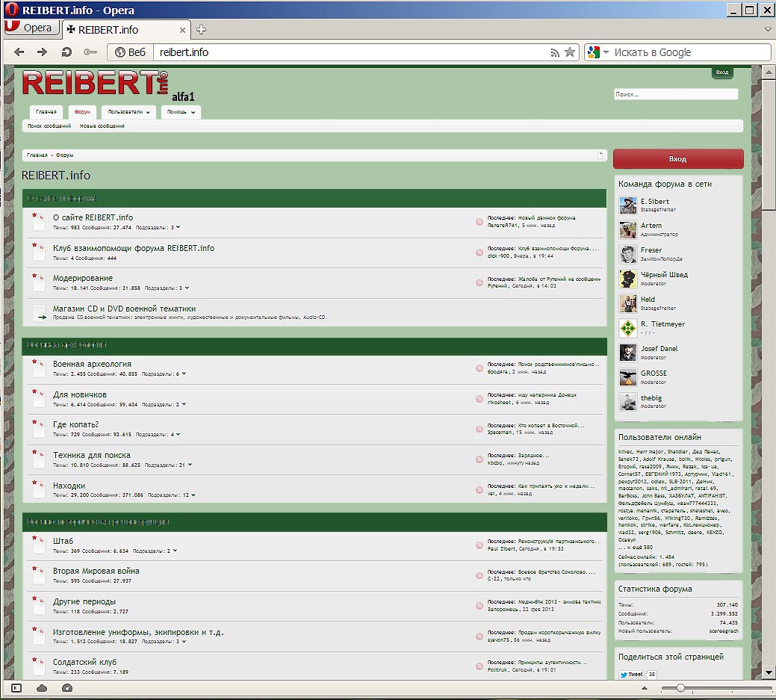Open Josef Danel's avatar thumbnail
The width and height of the screenshot is (776, 700).
(x=628, y=353)
